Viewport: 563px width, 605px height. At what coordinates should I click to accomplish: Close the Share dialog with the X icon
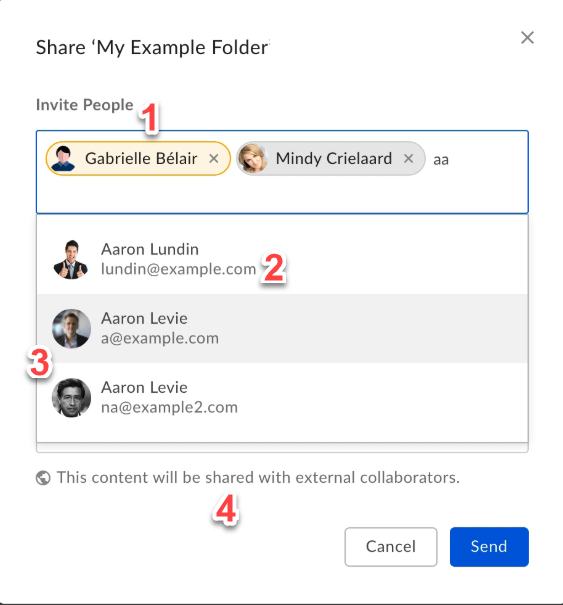[527, 38]
